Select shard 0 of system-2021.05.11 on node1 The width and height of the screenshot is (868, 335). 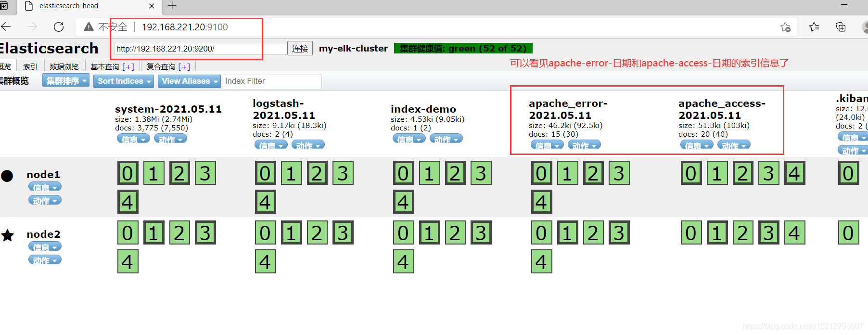click(128, 173)
